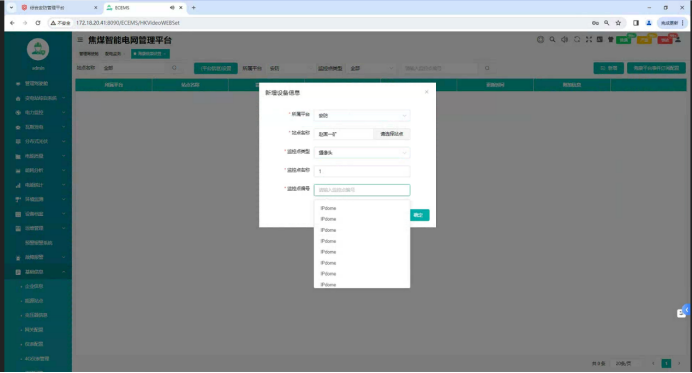
Task: Switch to the 管理驾驶舱 page tab
Action: pos(89,53)
